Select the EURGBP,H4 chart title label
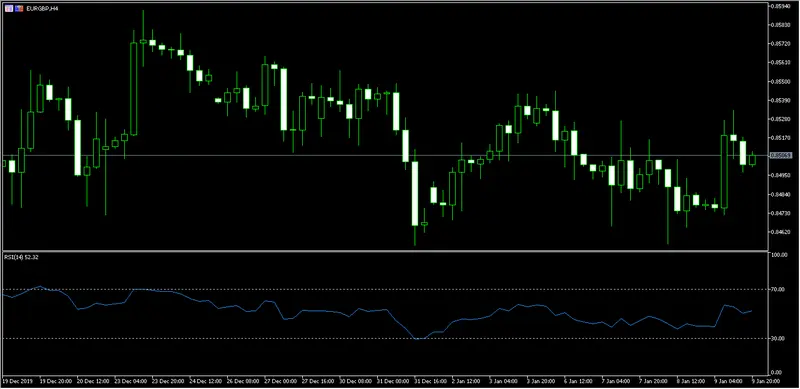This screenshot has width=800, height=389. (42, 9)
